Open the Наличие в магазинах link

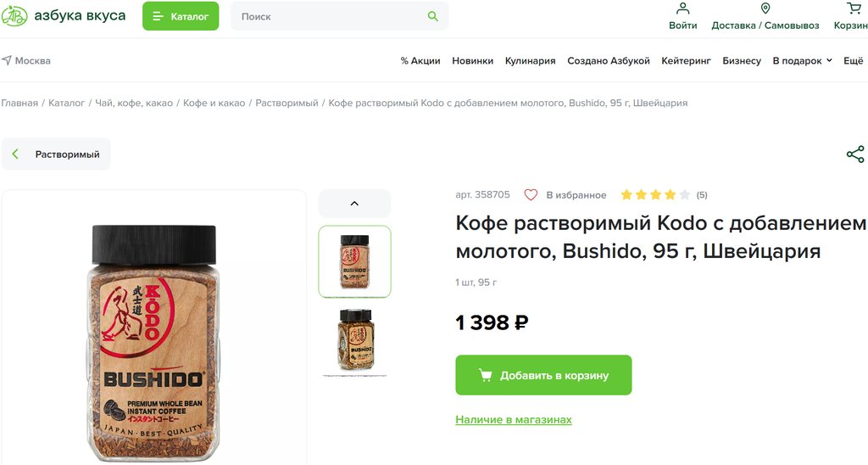coord(514,420)
